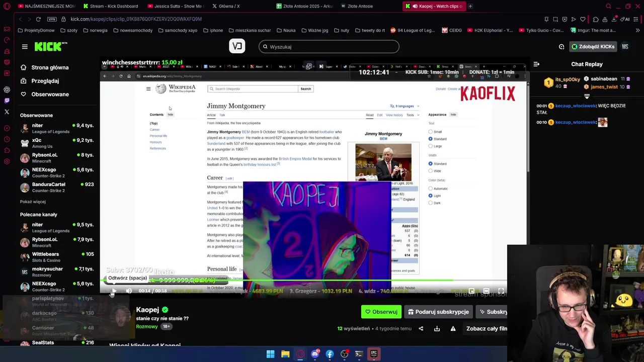Switch to the Główna / X tab
644x362 pixels.
[x=225, y=6]
